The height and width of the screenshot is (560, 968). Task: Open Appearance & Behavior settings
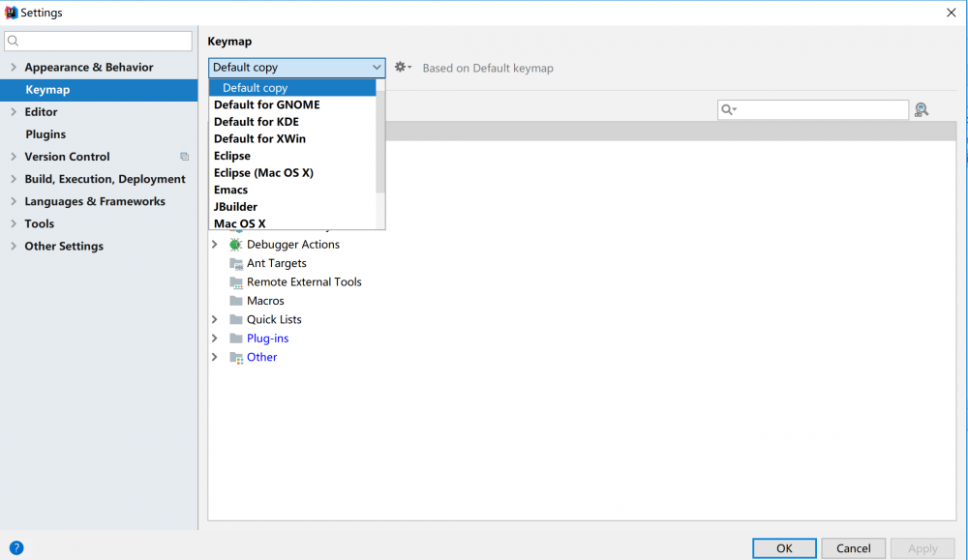(x=89, y=68)
